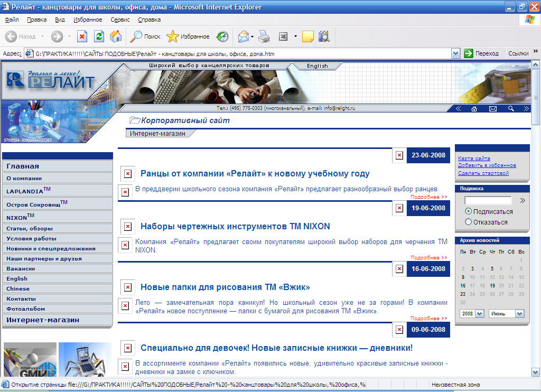The width and height of the screenshot is (541, 392).
Task: Open Вакансии in the left menu
Action: [57, 268]
